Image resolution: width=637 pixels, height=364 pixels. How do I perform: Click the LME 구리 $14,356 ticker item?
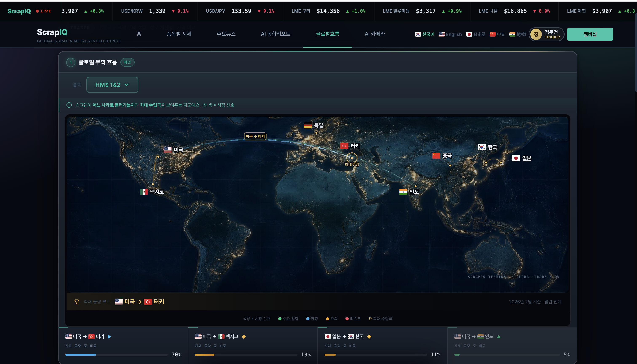coord(328,11)
